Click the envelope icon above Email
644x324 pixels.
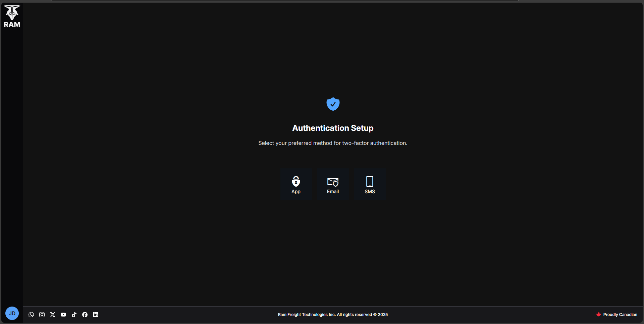[x=332, y=182]
